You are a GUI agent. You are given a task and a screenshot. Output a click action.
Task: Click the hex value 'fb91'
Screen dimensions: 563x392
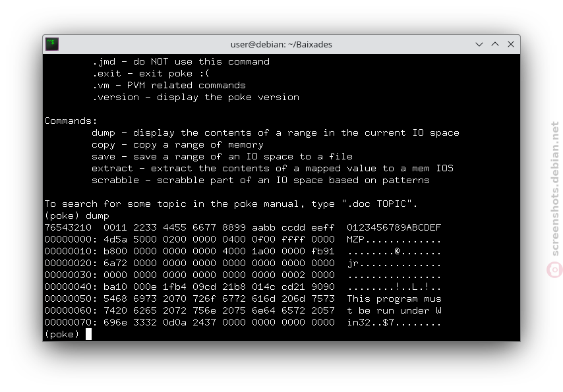coord(323,251)
